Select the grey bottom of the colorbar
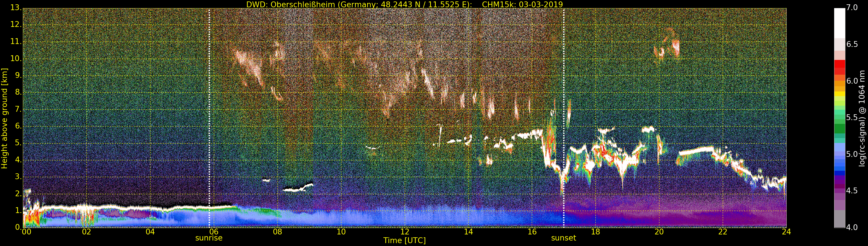 pyautogui.click(x=839, y=219)
